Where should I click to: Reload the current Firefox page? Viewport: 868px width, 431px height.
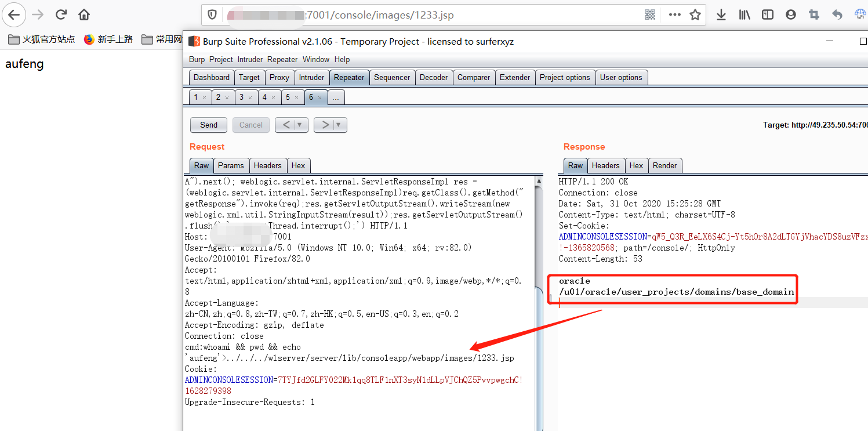pos(61,15)
